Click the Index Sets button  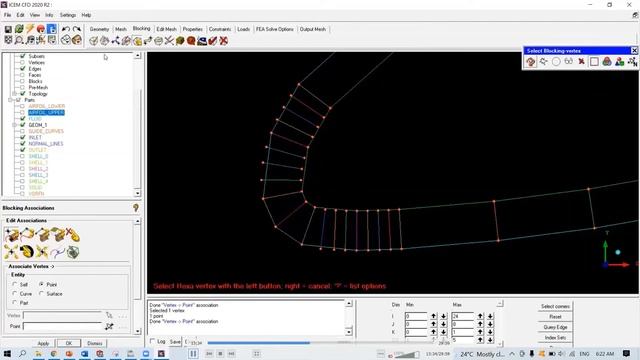pos(555,338)
